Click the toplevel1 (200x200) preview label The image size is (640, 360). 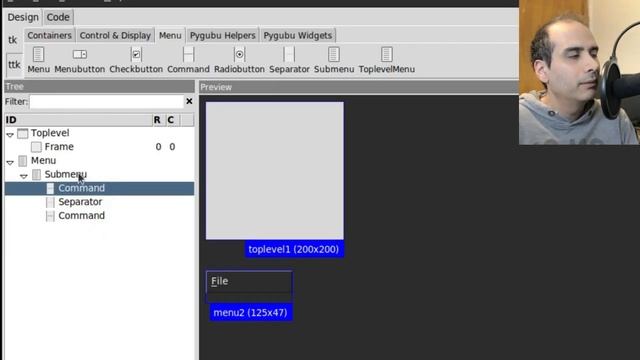[x=294, y=249]
